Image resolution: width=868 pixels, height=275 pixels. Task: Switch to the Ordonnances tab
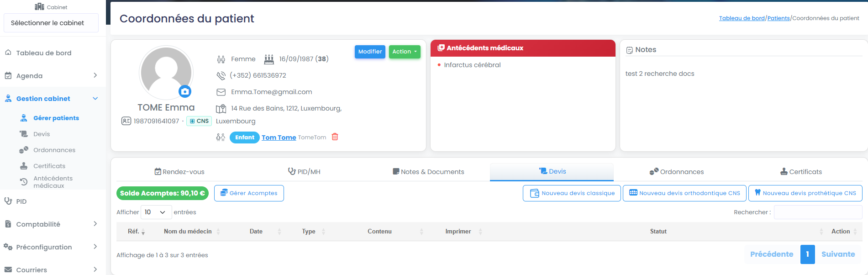click(677, 172)
